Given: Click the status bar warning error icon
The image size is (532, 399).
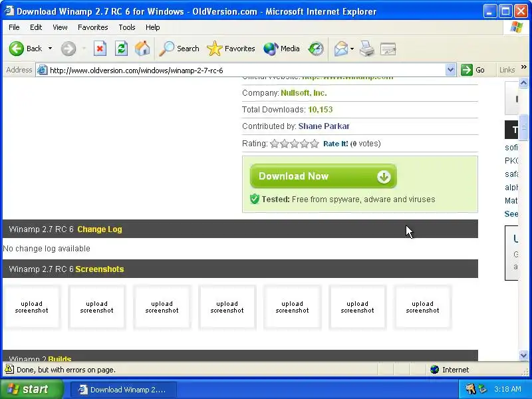Looking at the screenshot, I should 9,369.
